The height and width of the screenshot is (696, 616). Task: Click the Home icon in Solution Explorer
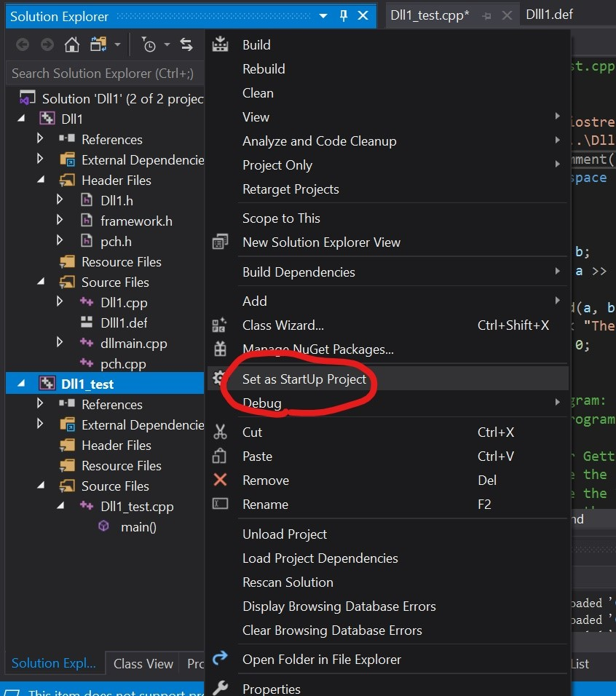tap(71, 45)
